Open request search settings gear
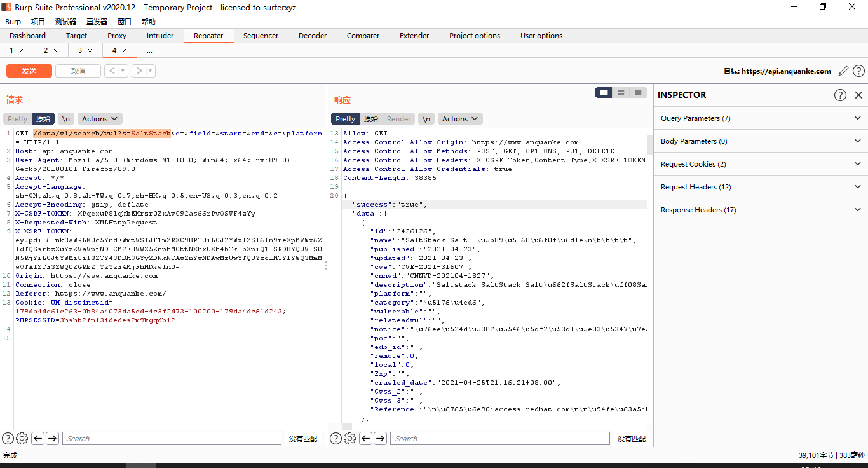868x468 pixels. [22, 438]
